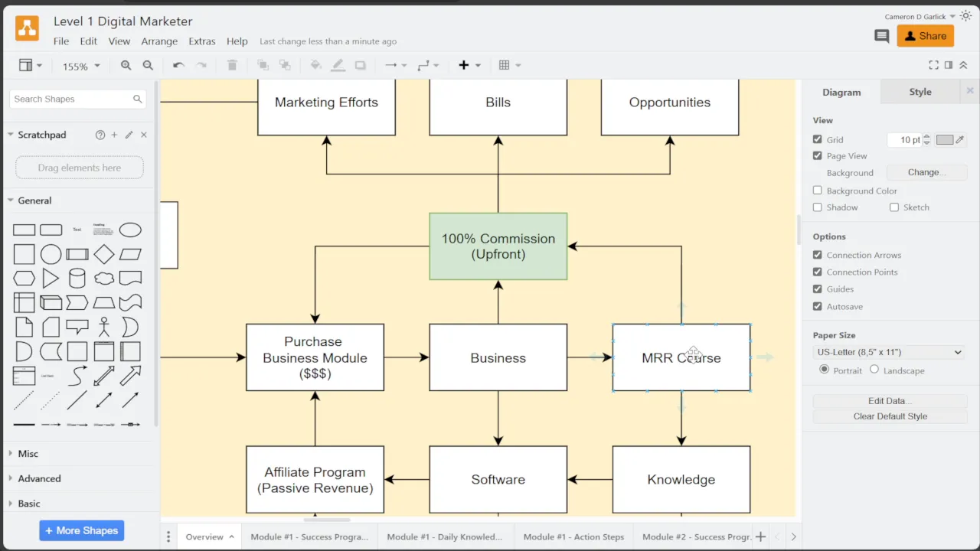980x551 pixels.
Task: Collapse the toolbar with double chevron
Action: tap(963, 66)
